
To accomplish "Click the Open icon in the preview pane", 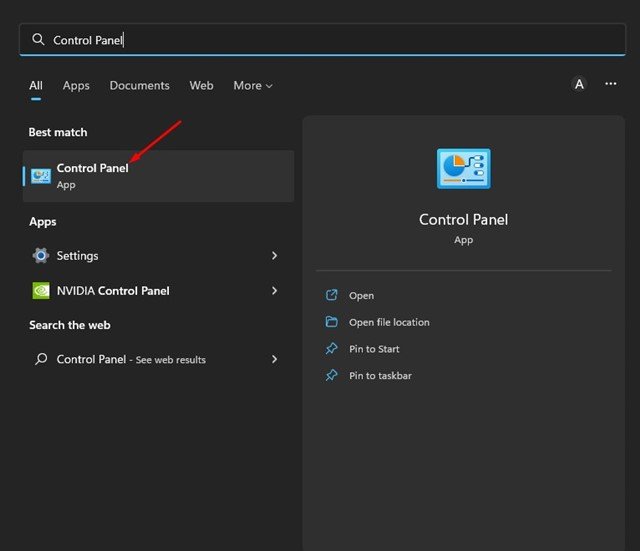I will point(331,295).
